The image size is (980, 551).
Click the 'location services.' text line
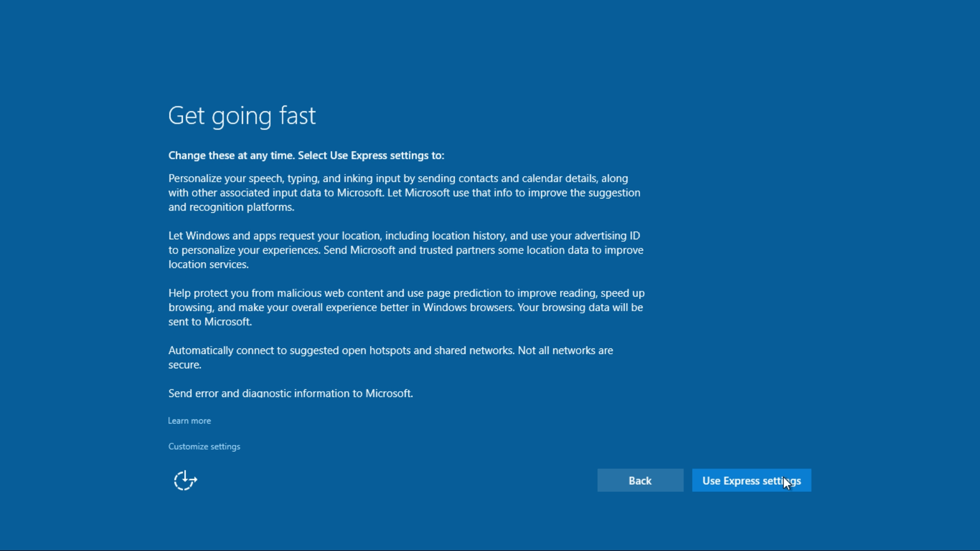[x=208, y=264]
